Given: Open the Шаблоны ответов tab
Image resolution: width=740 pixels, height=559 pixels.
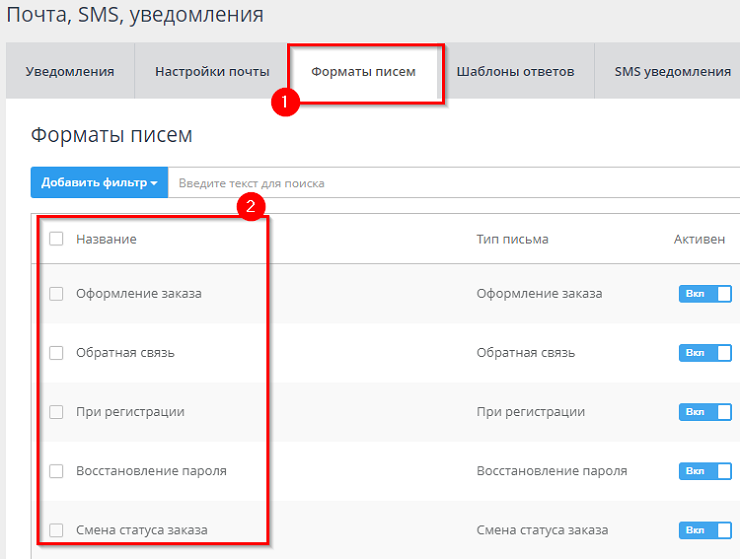Looking at the screenshot, I should pyautogui.click(x=515, y=72).
